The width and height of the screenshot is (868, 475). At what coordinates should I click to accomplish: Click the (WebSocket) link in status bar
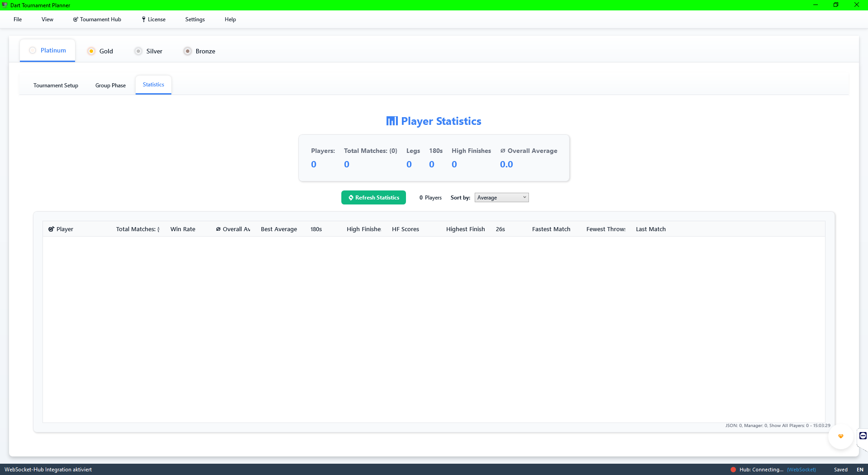[801, 470]
